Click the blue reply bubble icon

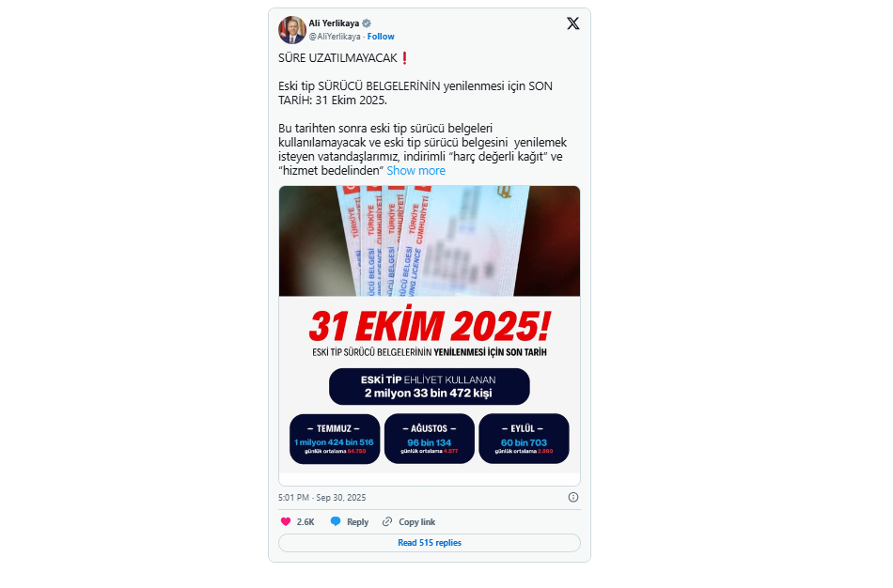pos(336,521)
